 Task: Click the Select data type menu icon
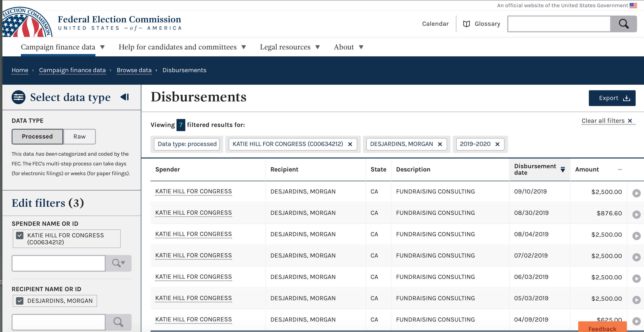pyautogui.click(x=19, y=97)
